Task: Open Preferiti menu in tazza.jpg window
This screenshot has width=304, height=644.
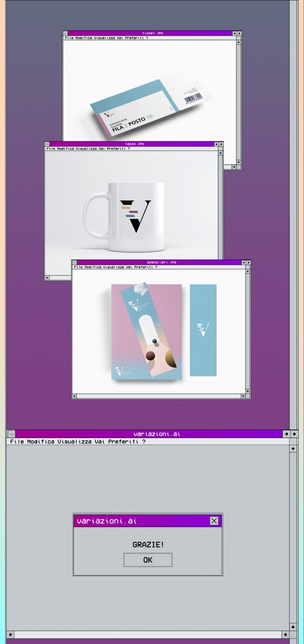Action: click(x=116, y=149)
